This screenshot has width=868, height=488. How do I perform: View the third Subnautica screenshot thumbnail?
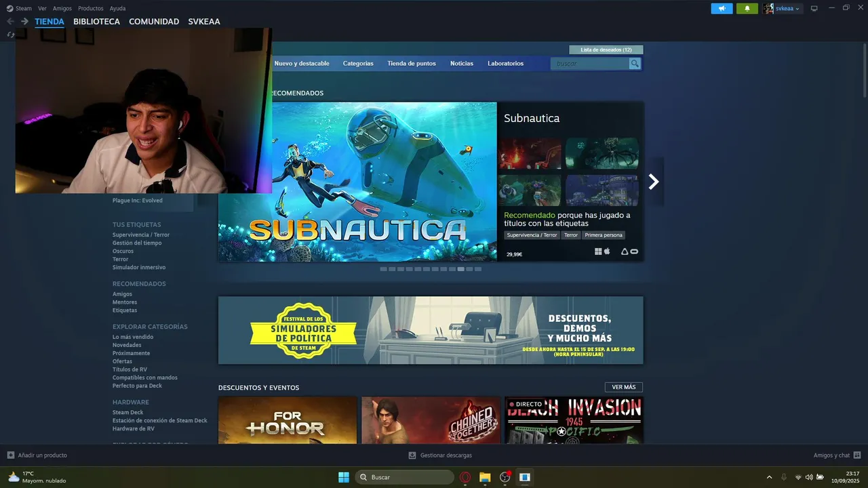tap(530, 190)
